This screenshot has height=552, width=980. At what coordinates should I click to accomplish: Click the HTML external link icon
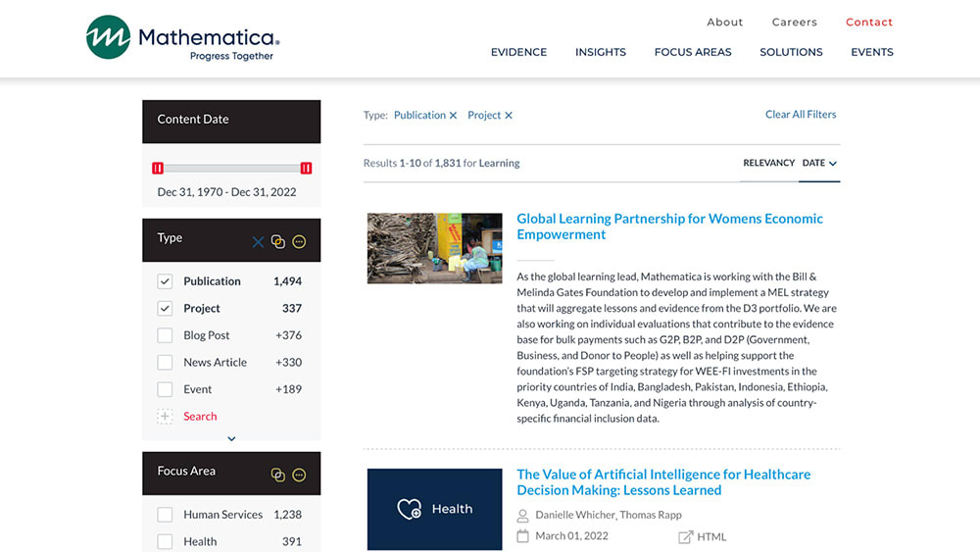[x=686, y=537]
